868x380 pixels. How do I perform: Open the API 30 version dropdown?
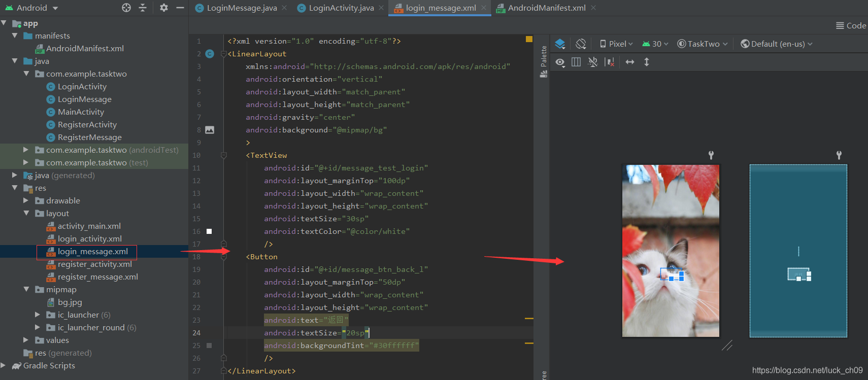[x=655, y=44]
